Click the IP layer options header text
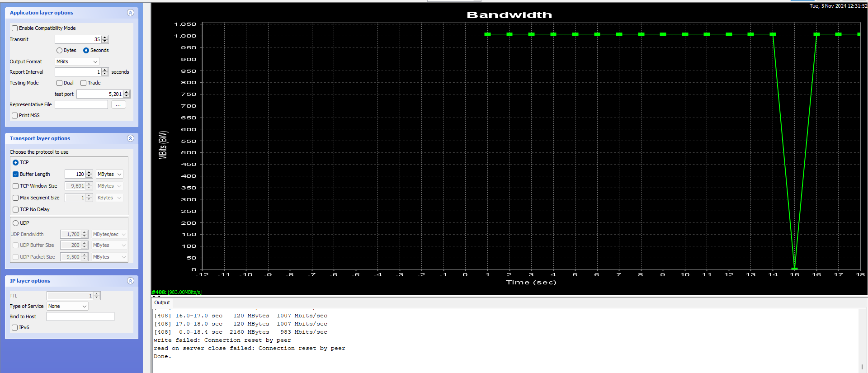This screenshot has height=373, width=868. pyautogui.click(x=30, y=281)
